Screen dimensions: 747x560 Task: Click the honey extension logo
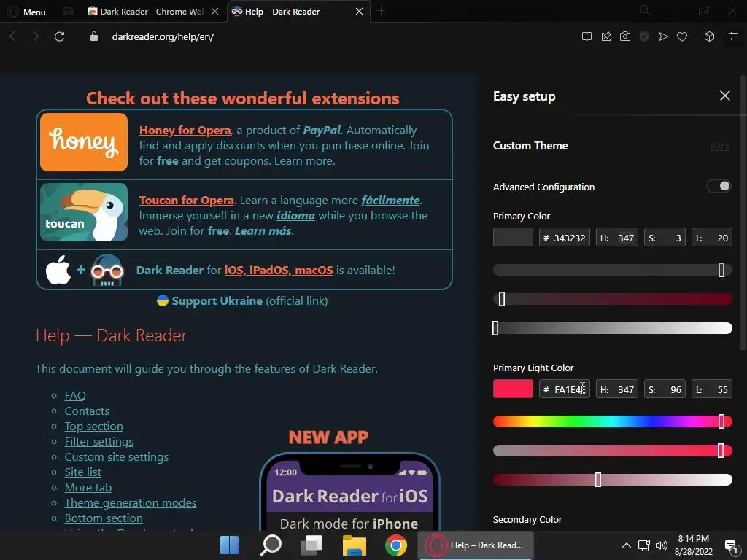[84, 142]
